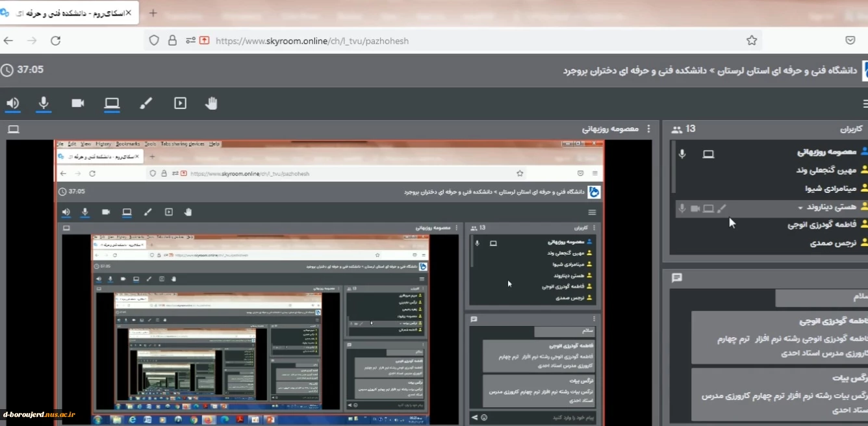Open File menu in largest shared-screen copy
This screenshot has height=426, width=868.
[x=59, y=144]
